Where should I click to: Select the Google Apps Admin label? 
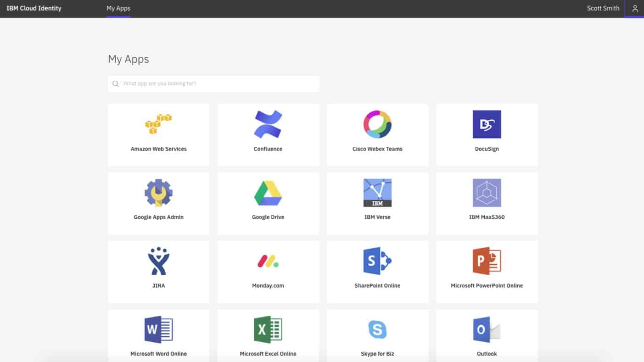158,217
